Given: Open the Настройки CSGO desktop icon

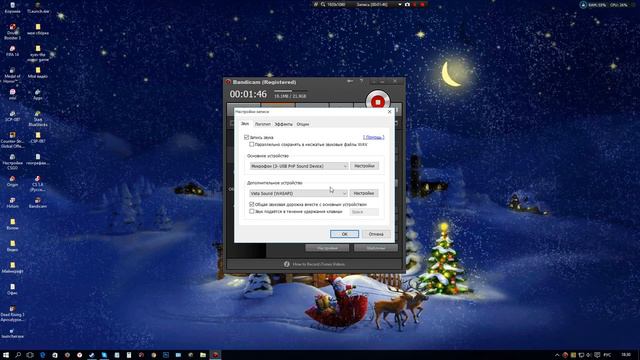Looking at the screenshot, I should tap(12, 162).
